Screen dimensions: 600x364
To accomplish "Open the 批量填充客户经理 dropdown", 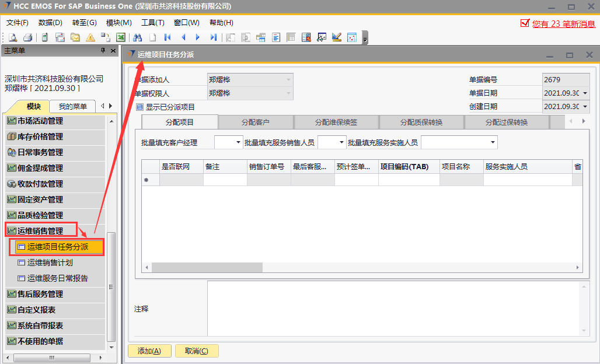I will pos(238,142).
